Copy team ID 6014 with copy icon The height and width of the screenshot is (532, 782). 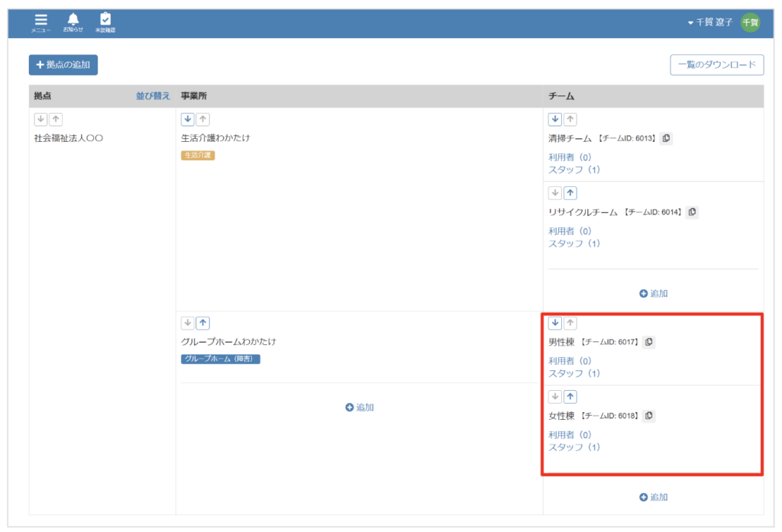[x=692, y=212]
